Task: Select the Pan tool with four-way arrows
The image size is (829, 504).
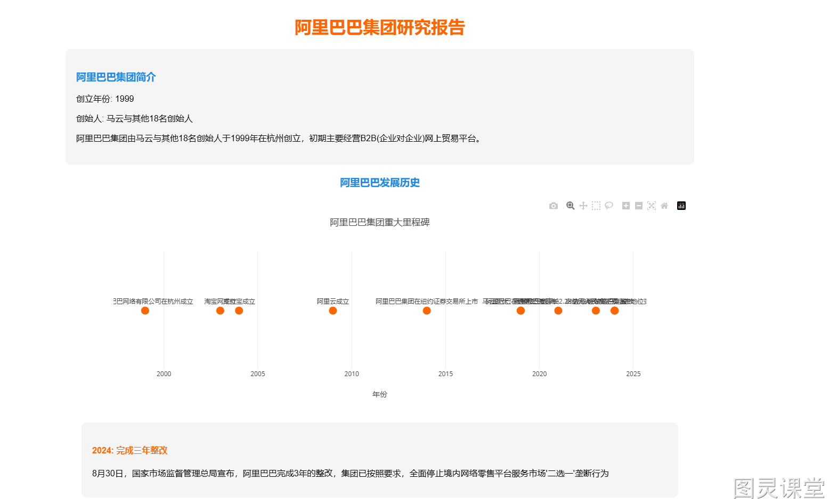Action: click(x=583, y=206)
